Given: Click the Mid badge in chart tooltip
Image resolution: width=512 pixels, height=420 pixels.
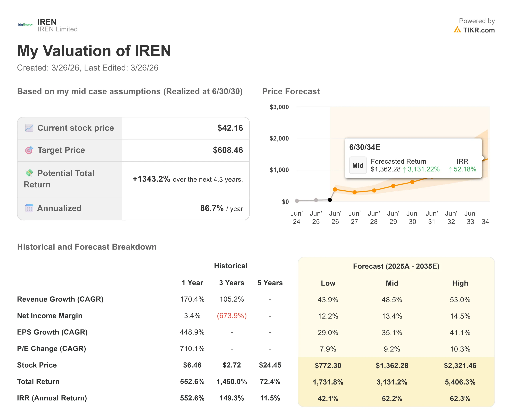Looking at the screenshot, I should [358, 165].
